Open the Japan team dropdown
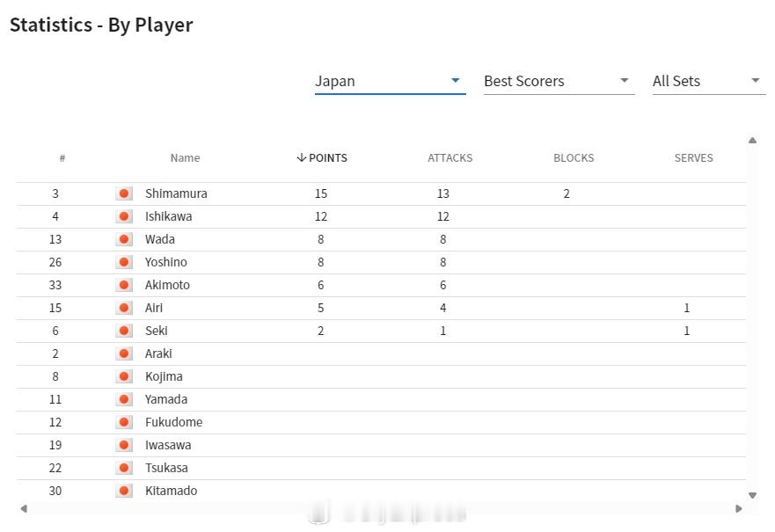Viewport: 775px width, 532px height. click(x=390, y=81)
